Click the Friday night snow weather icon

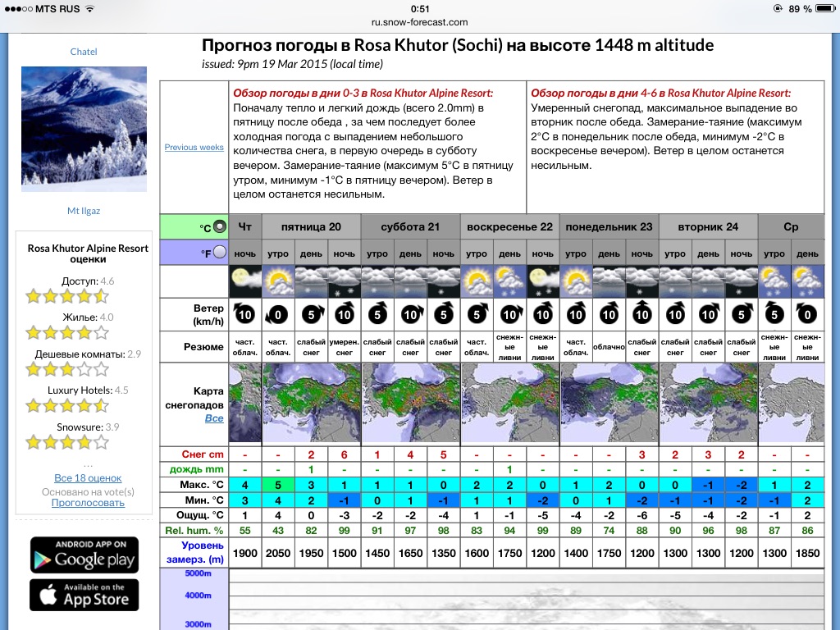pyautogui.click(x=345, y=282)
